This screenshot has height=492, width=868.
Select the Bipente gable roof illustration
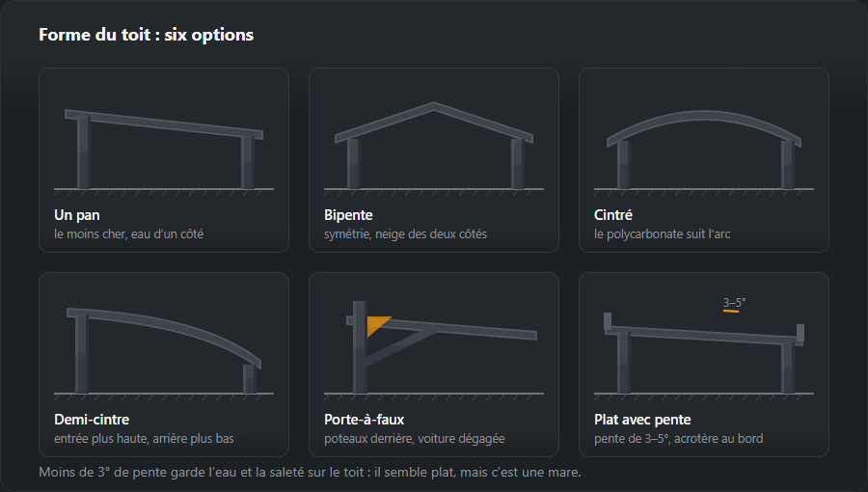coord(434,149)
